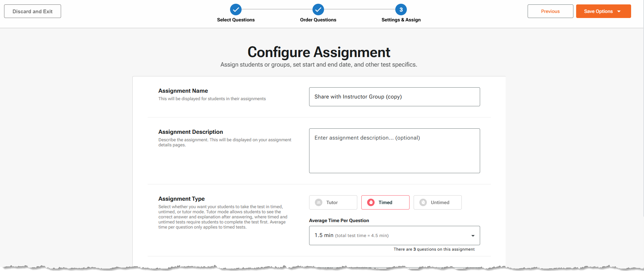Open the Save Options caret arrow
Viewport: 644px width, 271px height.
(x=619, y=12)
